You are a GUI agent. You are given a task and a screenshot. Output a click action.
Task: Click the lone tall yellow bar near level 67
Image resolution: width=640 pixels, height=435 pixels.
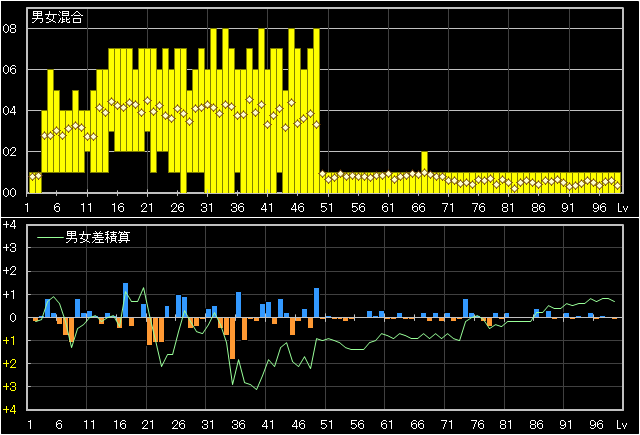click(x=424, y=172)
